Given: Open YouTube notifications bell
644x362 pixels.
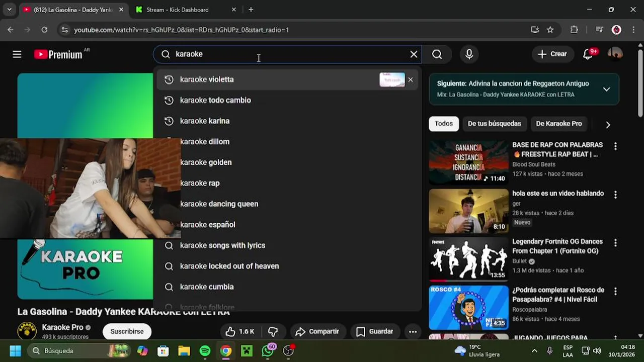Looking at the screenshot, I should pyautogui.click(x=588, y=54).
